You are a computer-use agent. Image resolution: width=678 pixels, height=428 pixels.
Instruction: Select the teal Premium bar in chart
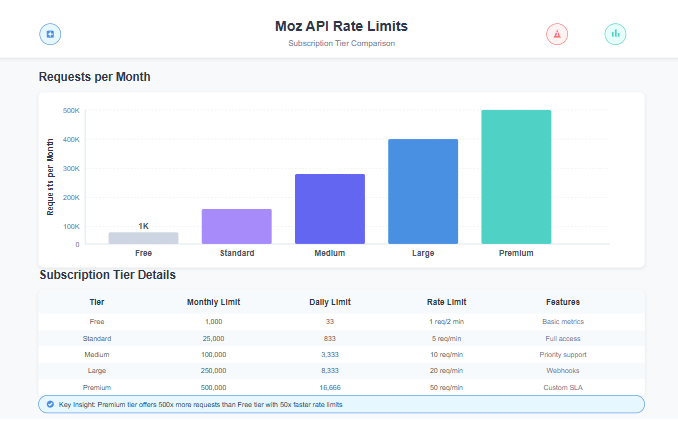pos(516,177)
